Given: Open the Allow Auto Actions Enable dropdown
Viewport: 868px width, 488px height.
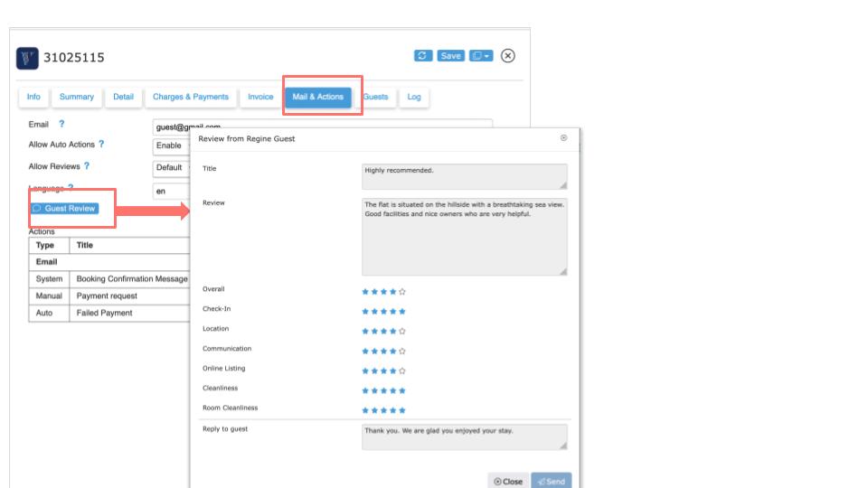Looking at the screenshot, I should tap(171, 145).
